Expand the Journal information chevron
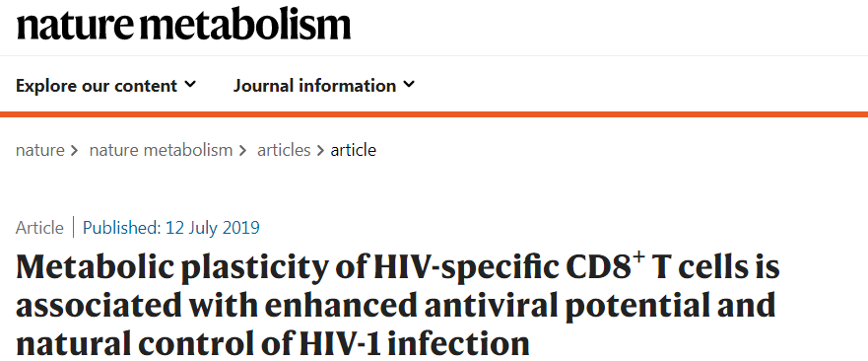The width and height of the screenshot is (868, 361). coord(409,85)
